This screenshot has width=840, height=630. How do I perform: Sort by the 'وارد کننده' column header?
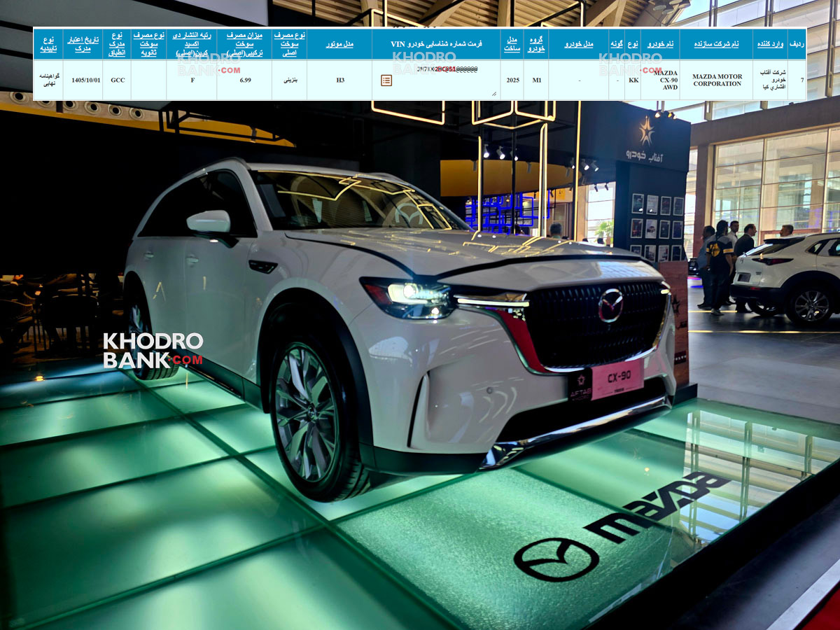[770, 44]
